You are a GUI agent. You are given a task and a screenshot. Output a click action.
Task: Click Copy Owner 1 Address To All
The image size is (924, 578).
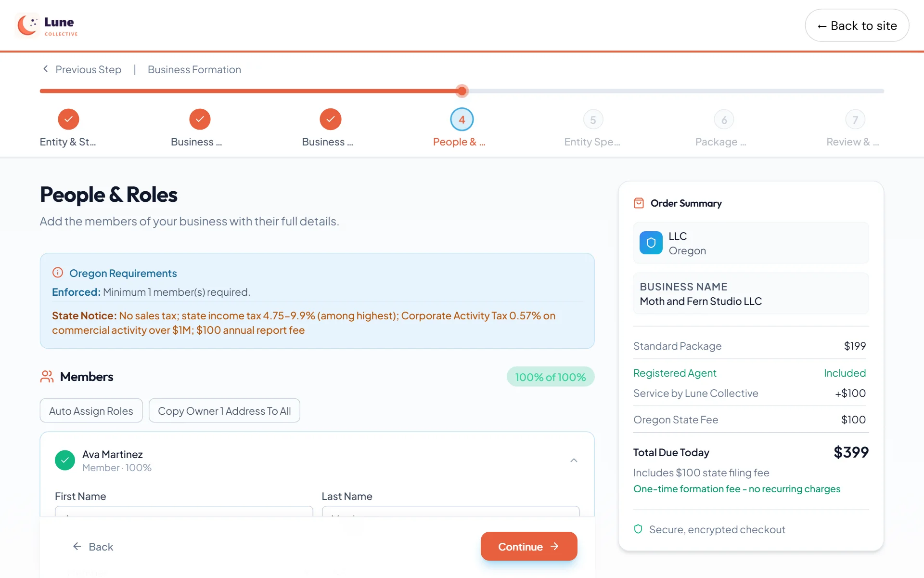(224, 411)
